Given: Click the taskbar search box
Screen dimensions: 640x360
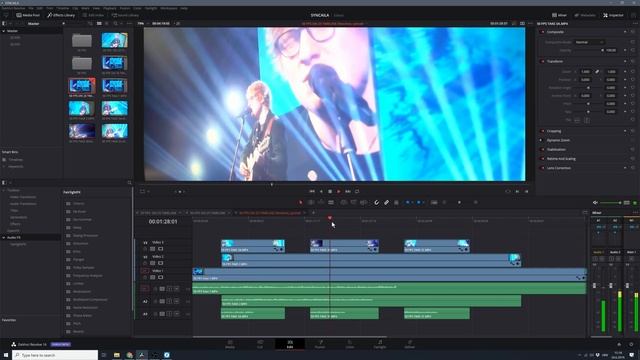Looking at the screenshot, I should click(55, 355).
